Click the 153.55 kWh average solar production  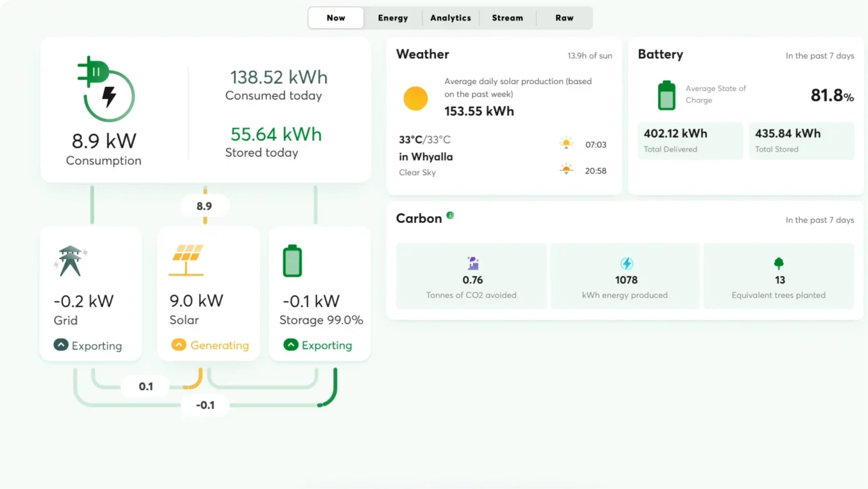(x=479, y=111)
